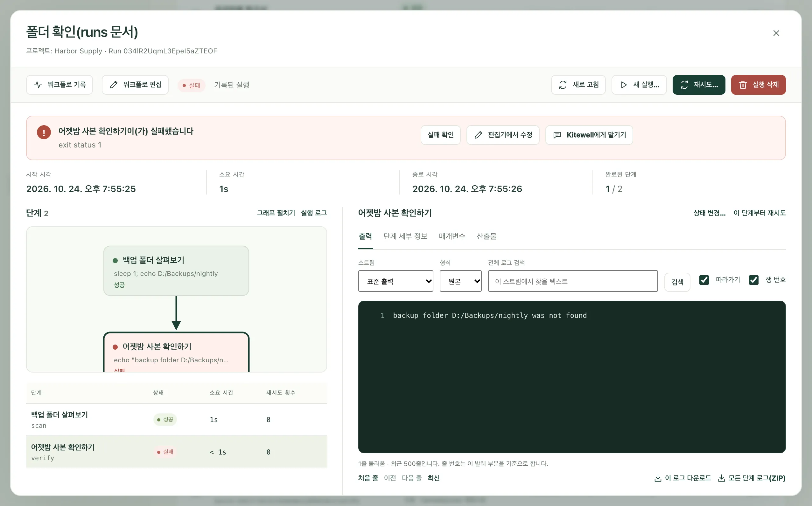This screenshot has height=506, width=812.
Task: Click the refresh icon for 새로 고침
Action: [563, 85]
